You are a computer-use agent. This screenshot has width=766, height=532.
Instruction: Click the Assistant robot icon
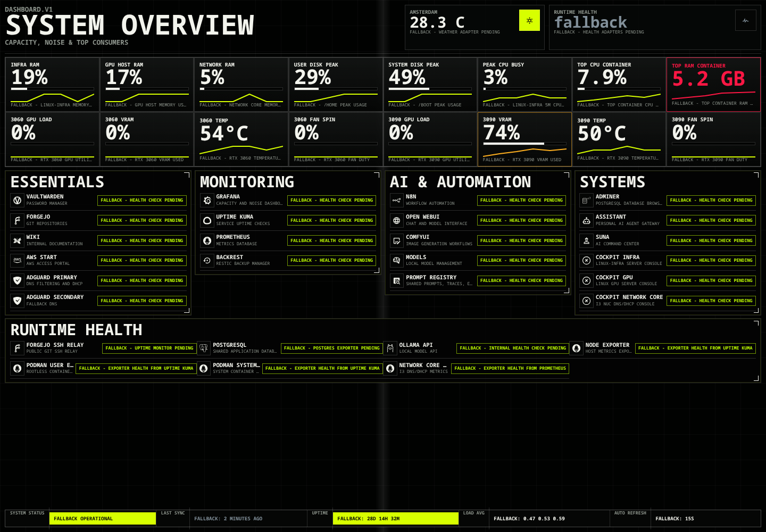pyautogui.click(x=586, y=220)
